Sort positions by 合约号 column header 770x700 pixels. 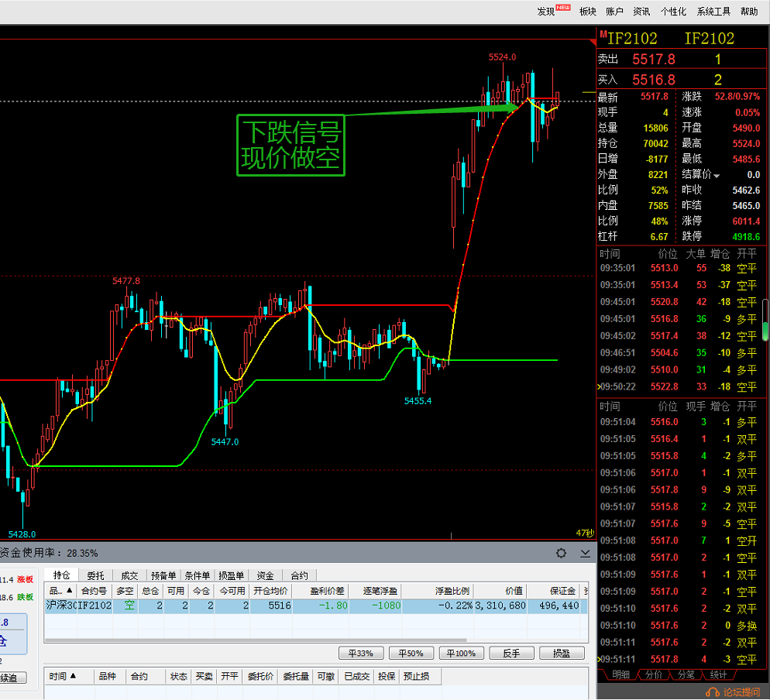tap(94, 591)
